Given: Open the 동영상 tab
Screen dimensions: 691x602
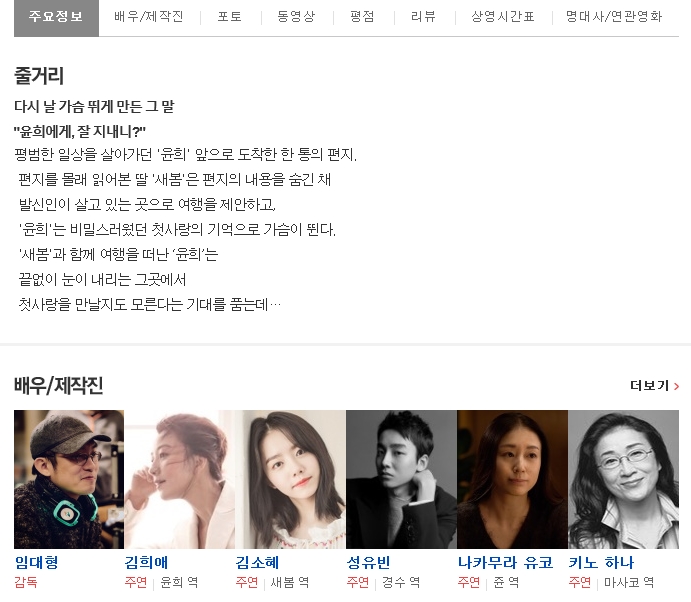Looking at the screenshot, I should [296, 17].
